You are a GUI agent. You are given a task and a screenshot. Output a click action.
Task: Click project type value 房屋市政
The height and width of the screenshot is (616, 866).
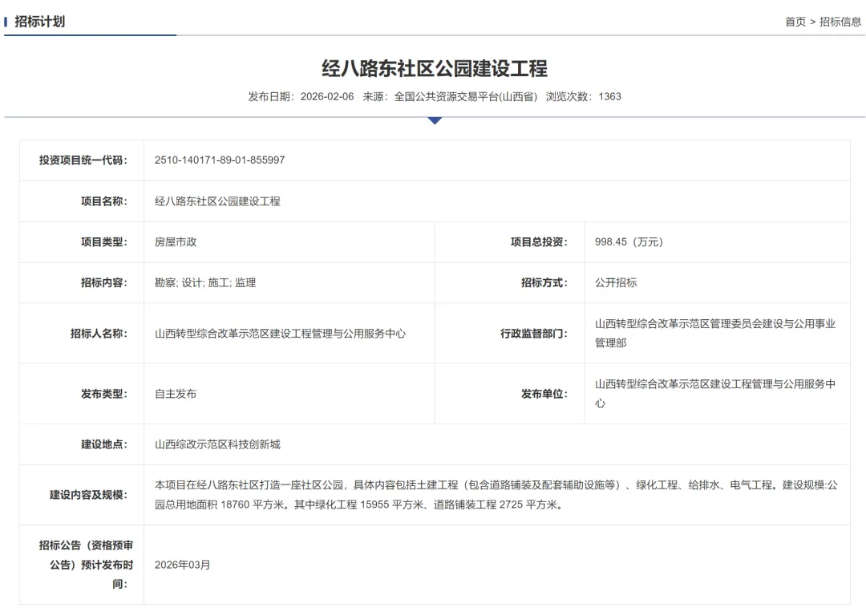[x=176, y=242]
